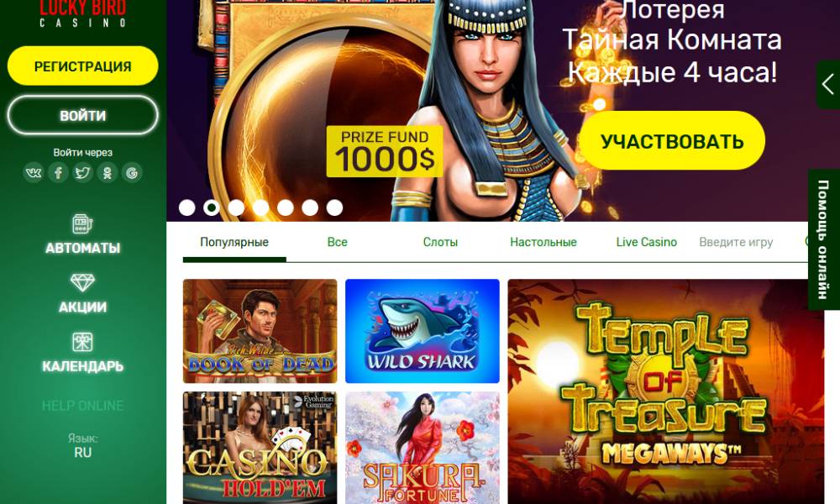The image size is (840, 504).
Task: Switch to the Слоты tab
Action: pos(440,242)
